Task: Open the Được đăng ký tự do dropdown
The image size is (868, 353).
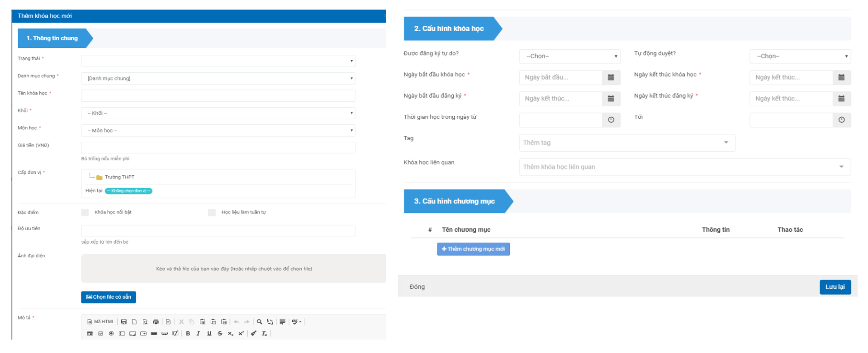Action: pyautogui.click(x=569, y=56)
